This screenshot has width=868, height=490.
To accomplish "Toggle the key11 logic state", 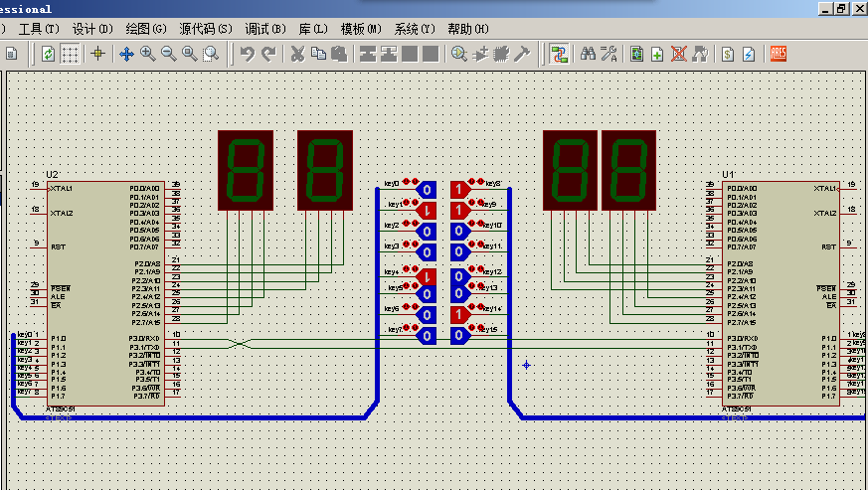I will coord(459,251).
